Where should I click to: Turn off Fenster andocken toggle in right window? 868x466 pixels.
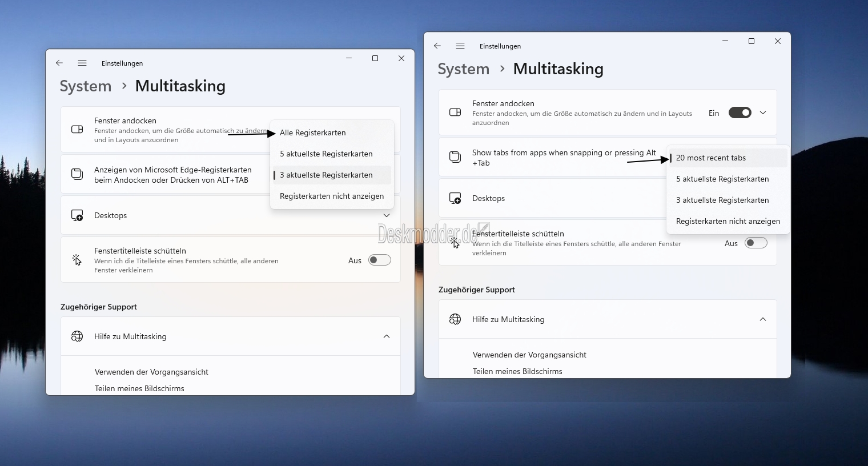[740, 113]
